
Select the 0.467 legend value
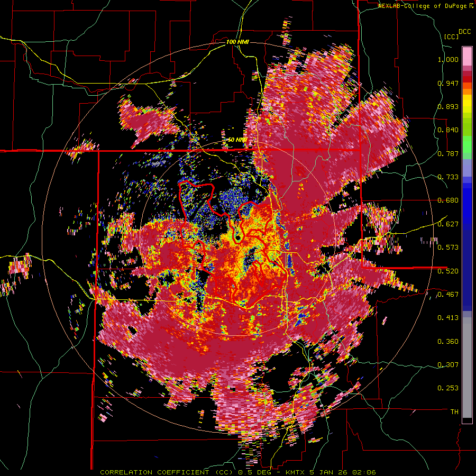pyautogui.click(x=448, y=295)
